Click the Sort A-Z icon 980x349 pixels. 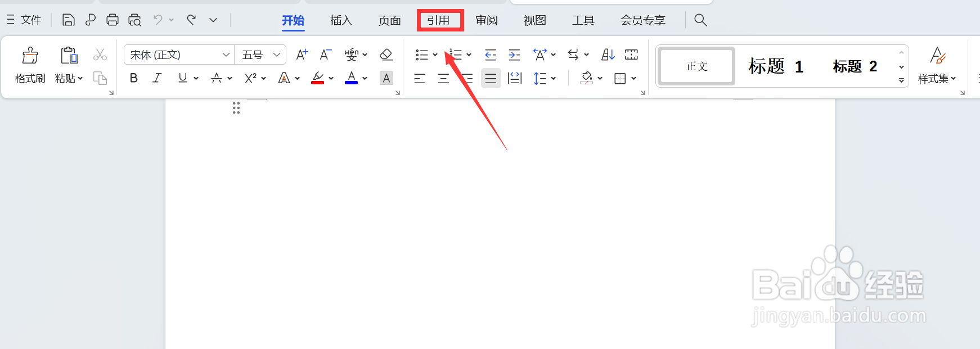608,55
